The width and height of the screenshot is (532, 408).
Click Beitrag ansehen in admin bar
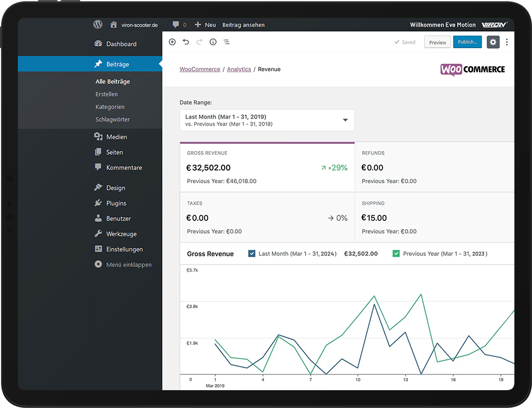click(x=243, y=25)
